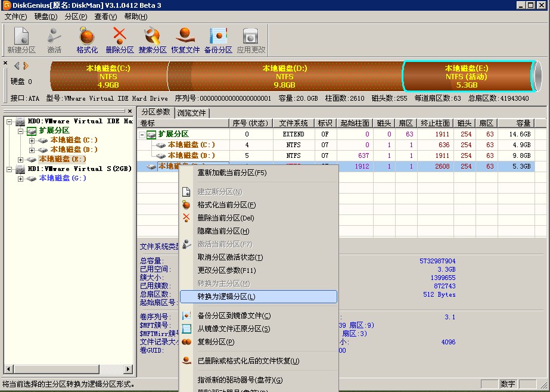Close the disk bar with the x button

[5, 63]
